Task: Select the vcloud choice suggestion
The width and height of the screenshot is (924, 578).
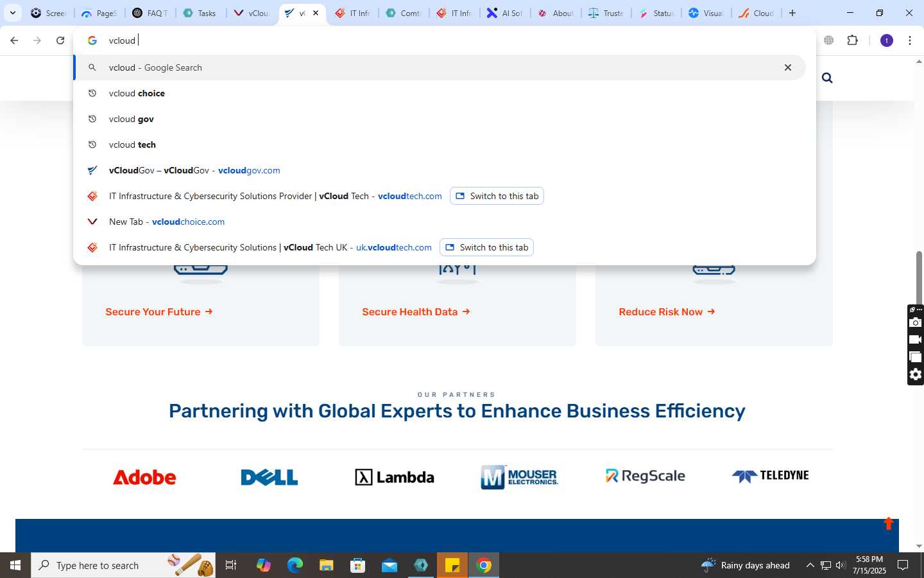Action: point(440,93)
